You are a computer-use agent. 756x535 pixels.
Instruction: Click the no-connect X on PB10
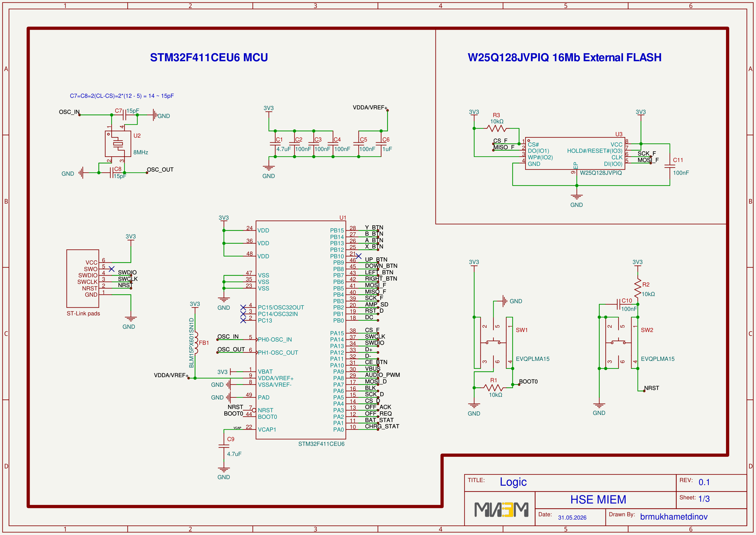click(x=359, y=256)
